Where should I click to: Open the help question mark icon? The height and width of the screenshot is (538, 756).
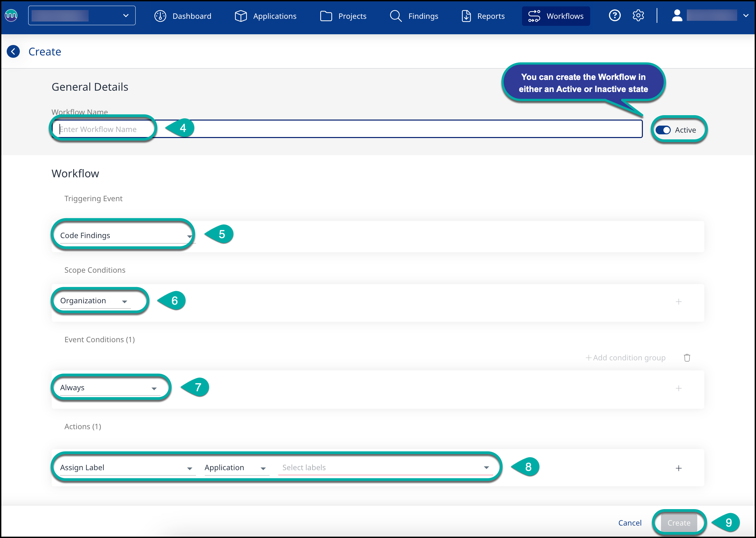point(615,16)
